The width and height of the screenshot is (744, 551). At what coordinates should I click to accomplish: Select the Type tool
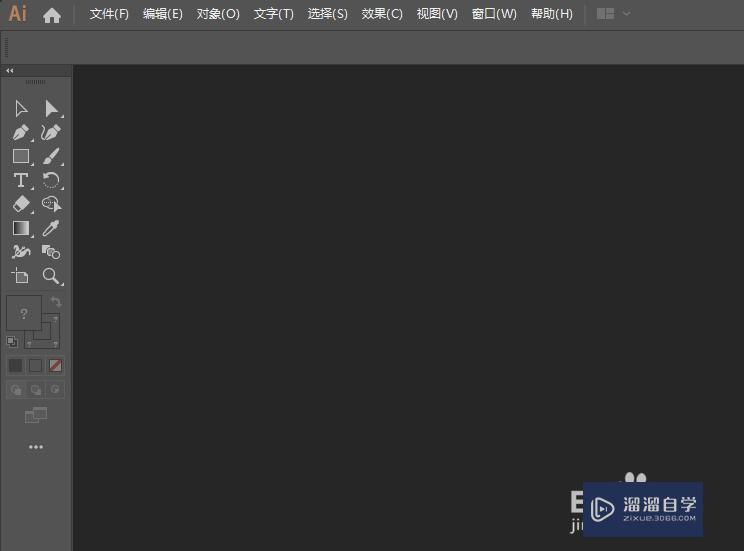21,180
